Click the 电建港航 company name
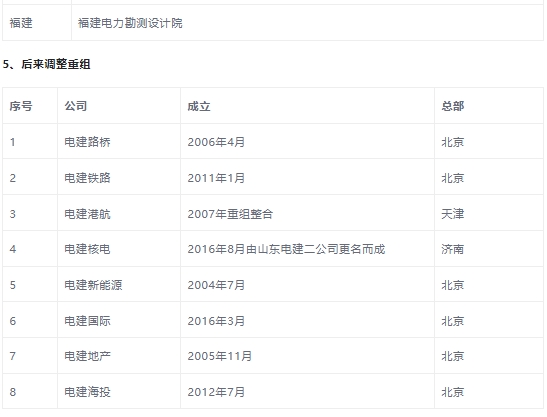 pos(87,214)
